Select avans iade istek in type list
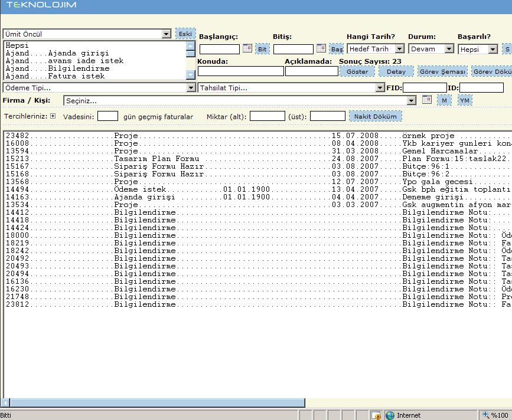The height and width of the screenshot is (420, 512). pos(94,61)
